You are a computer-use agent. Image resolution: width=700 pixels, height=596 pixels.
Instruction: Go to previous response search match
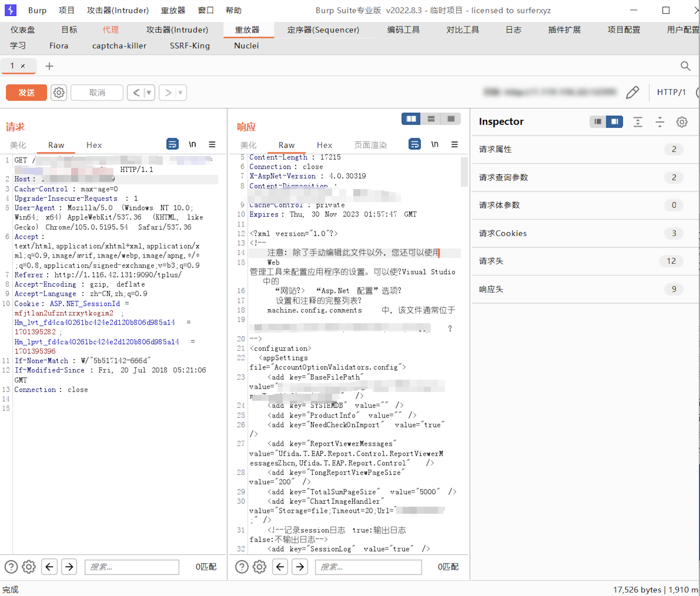(x=280, y=566)
